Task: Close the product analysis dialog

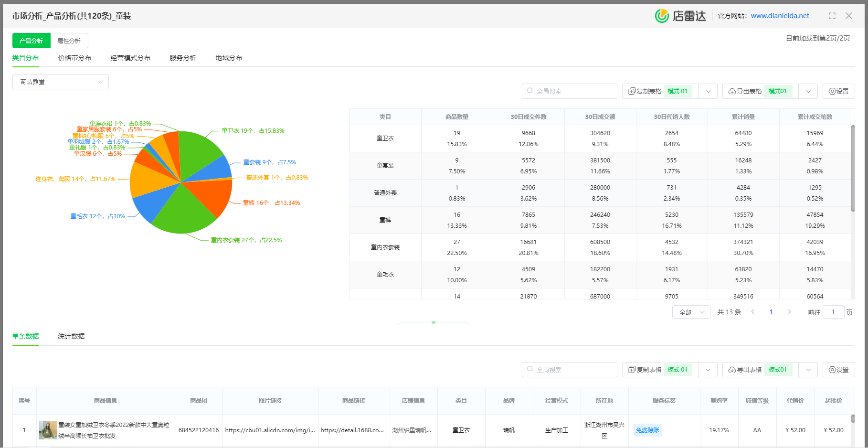Action: [x=849, y=16]
